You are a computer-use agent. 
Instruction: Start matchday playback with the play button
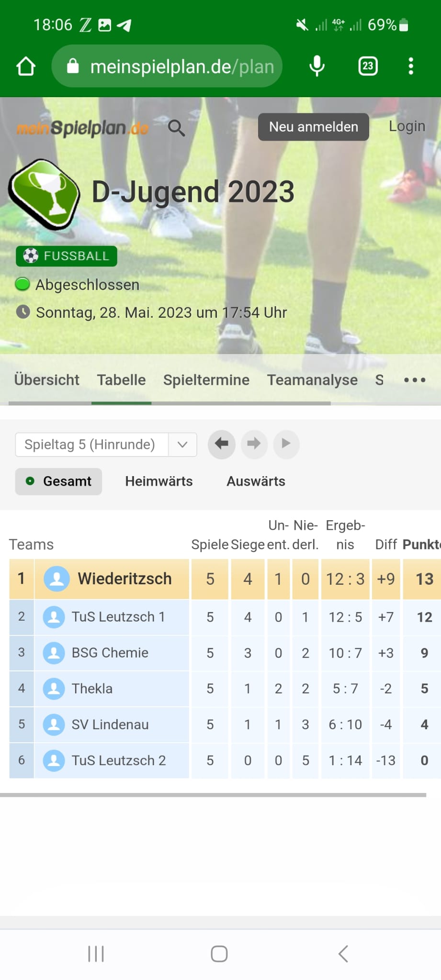point(286,444)
